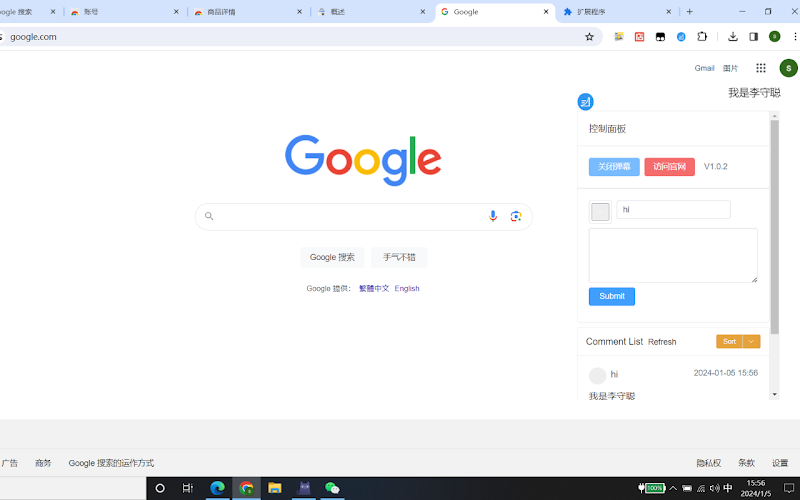The height and width of the screenshot is (500, 800).
Task: Open the red square extension icon in toolbar
Action: [639, 37]
